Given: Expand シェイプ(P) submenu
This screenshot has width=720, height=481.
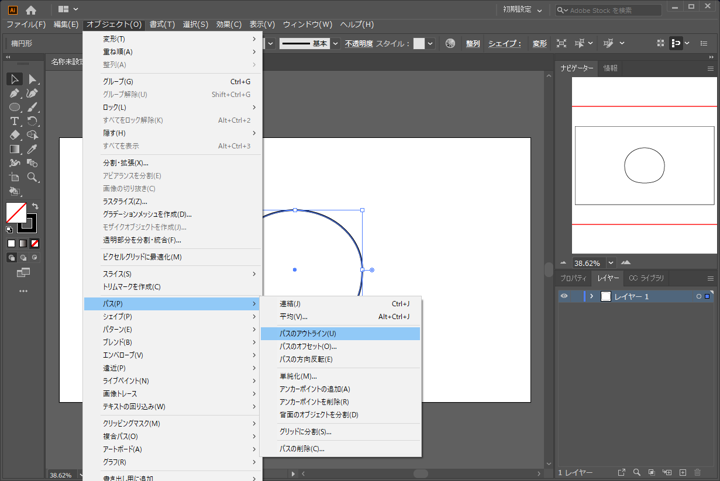Looking at the screenshot, I should pyautogui.click(x=172, y=317).
